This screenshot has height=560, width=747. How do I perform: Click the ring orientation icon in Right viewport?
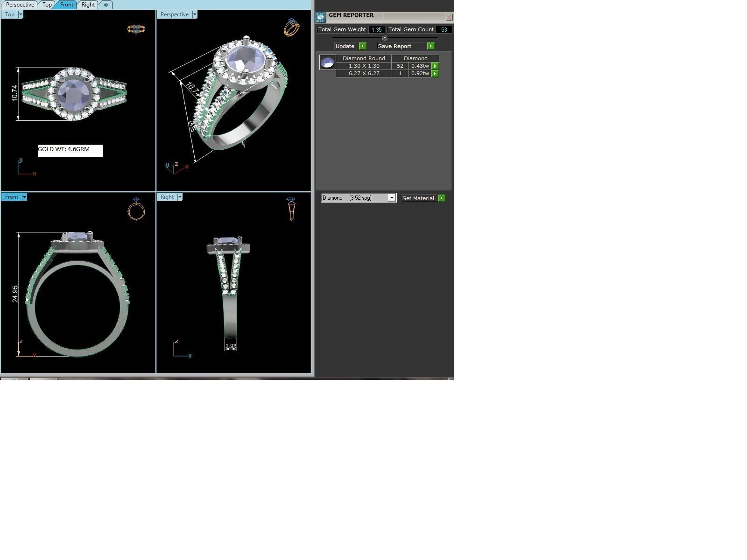point(291,209)
